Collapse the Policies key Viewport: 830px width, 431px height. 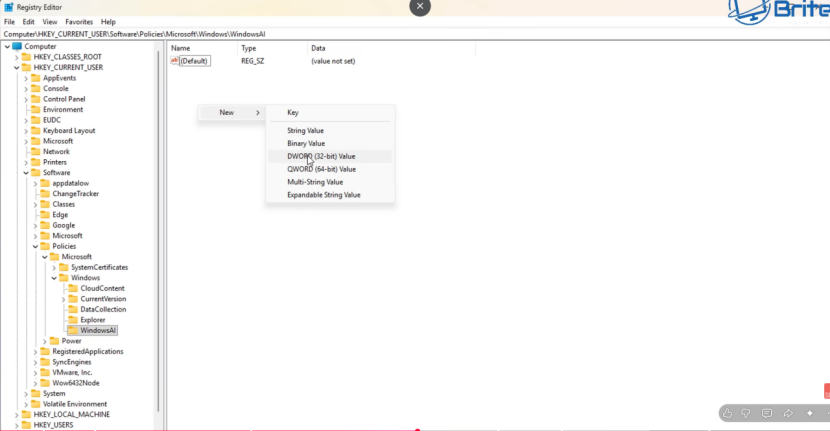(x=35, y=246)
